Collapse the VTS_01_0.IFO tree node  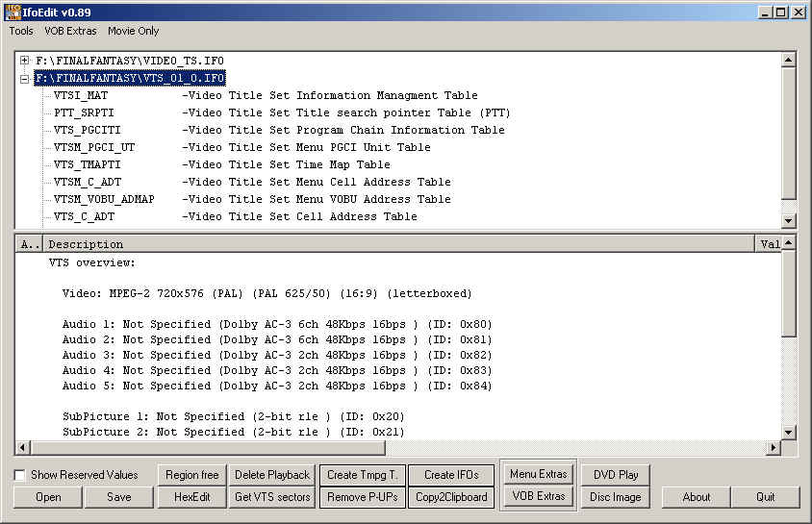pos(24,79)
